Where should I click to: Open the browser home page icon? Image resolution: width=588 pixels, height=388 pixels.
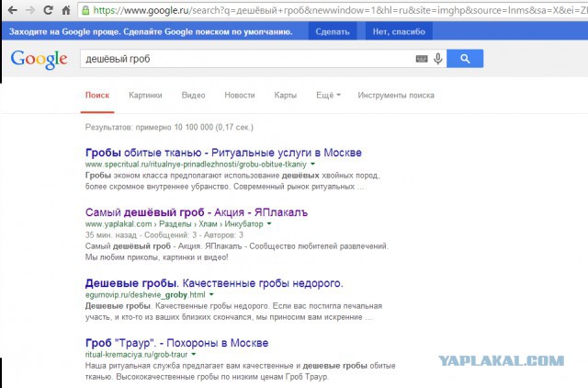(x=66, y=10)
